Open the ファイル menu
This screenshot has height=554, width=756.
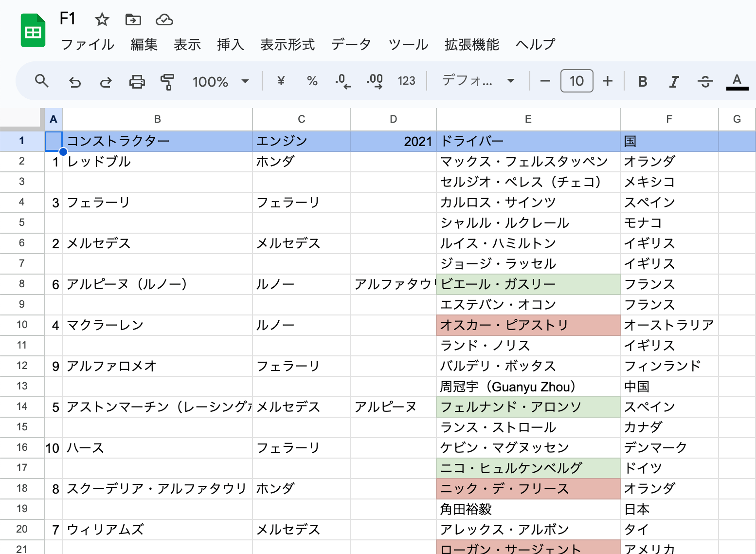click(x=88, y=44)
